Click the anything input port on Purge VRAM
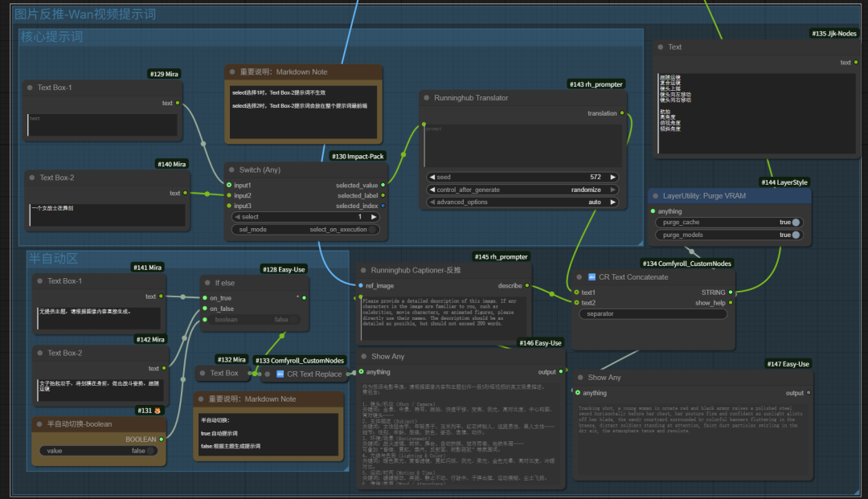The image size is (868, 499). click(653, 211)
